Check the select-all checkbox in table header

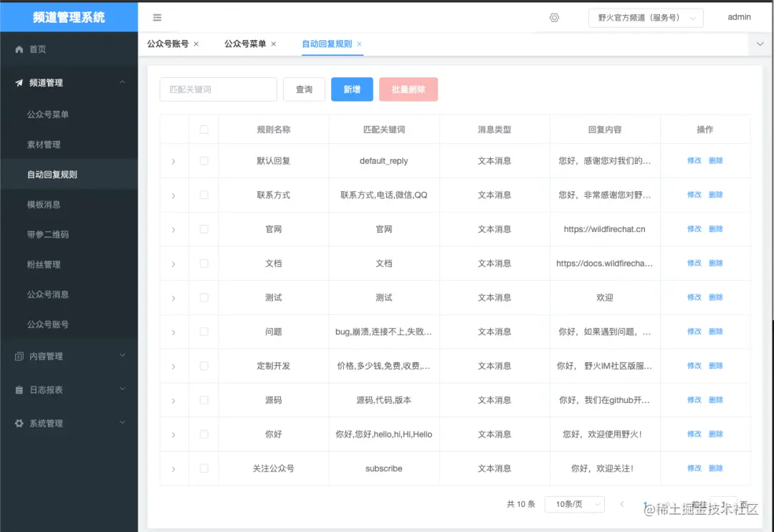(x=204, y=129)
